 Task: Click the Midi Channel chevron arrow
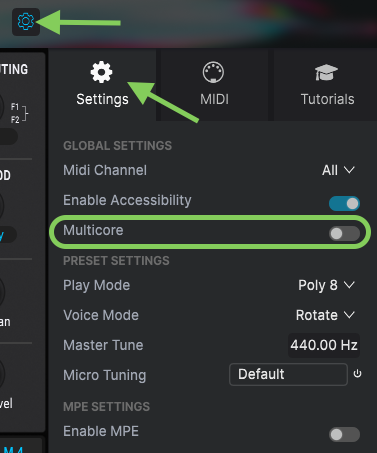pos(349,170)
